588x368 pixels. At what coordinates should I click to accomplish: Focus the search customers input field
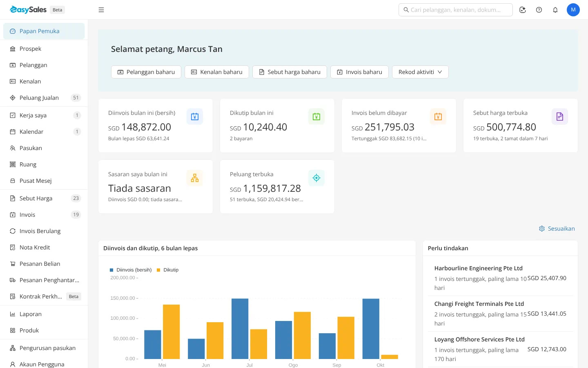(x=456, y=10)
